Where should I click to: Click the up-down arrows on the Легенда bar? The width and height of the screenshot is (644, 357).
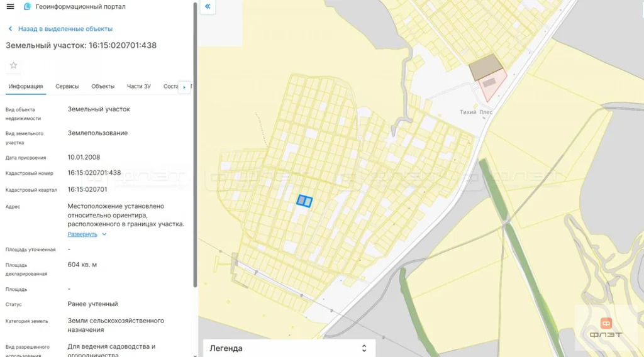pos(364,348)
